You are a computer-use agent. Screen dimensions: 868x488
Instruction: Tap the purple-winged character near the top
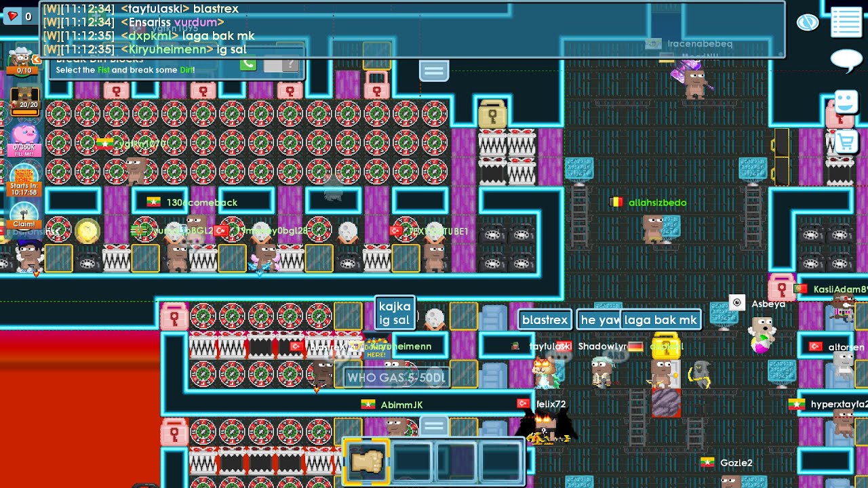(x=693, y=79)
